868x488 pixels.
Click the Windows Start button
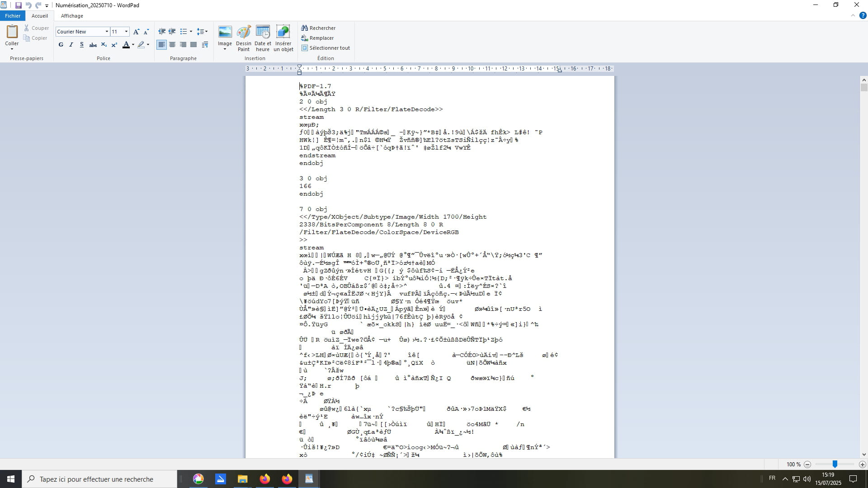point(11,479)
